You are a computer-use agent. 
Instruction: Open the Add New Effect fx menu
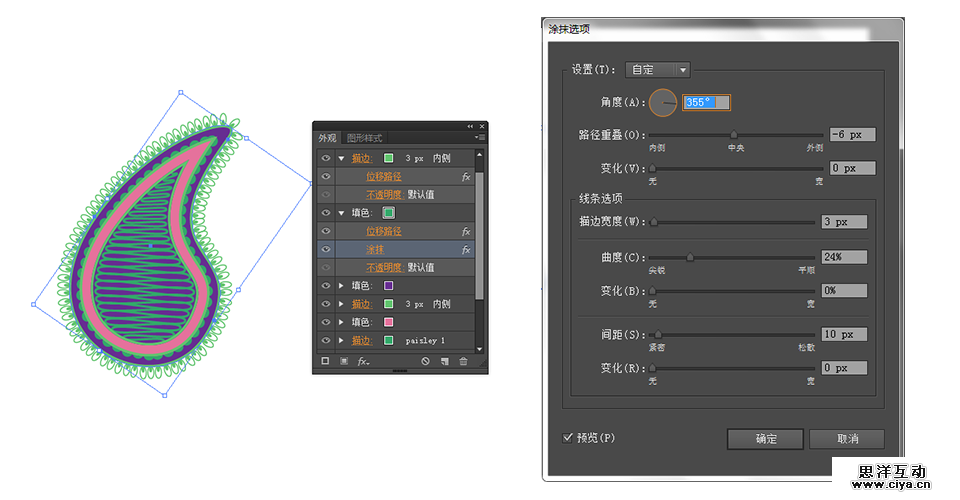363,361
